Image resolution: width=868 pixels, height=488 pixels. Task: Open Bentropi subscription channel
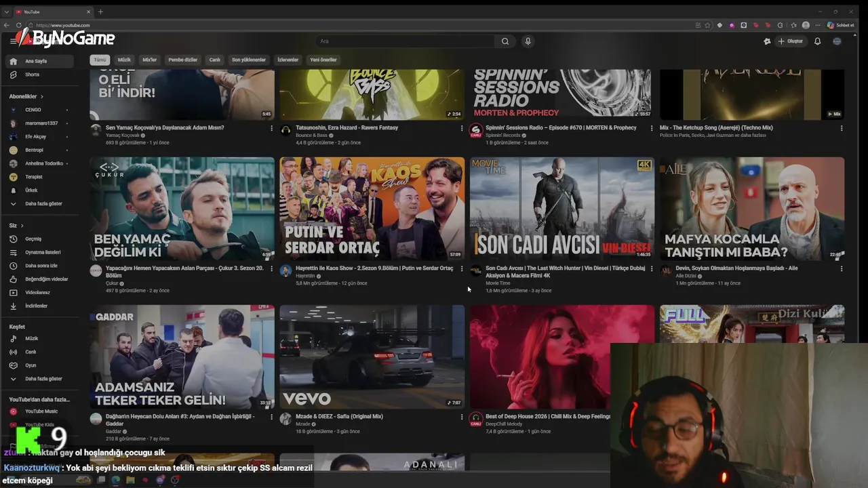(x=41, y=150)
